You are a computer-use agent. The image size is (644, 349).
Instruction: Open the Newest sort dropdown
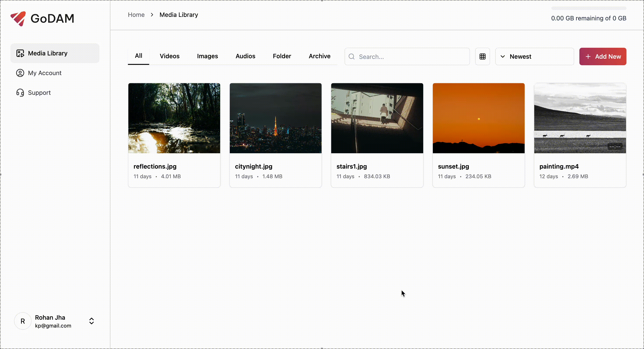coord(534,57)
